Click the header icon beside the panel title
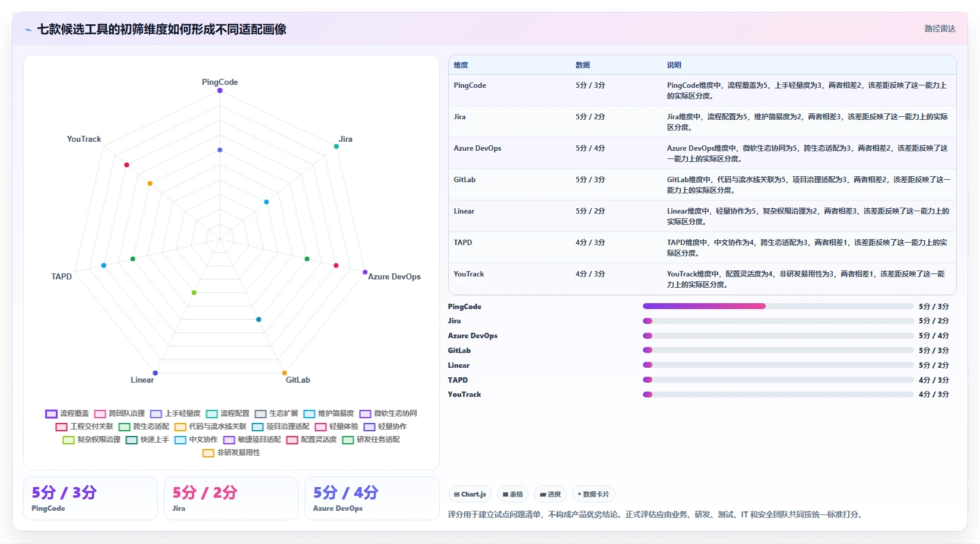 click(x=28, y=30)
